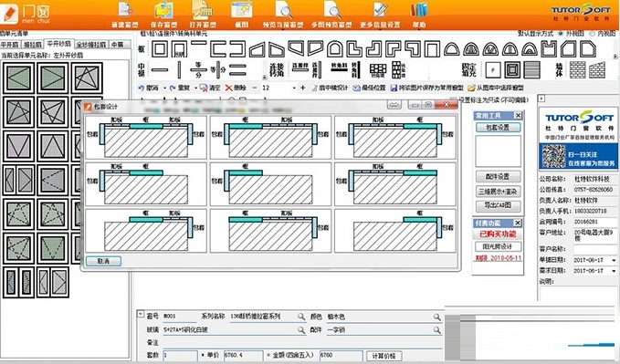Screen dimensions: 620x364
Task: Collapse the bottom 窗号 info panel arrow
Action: tap(140, 314)
